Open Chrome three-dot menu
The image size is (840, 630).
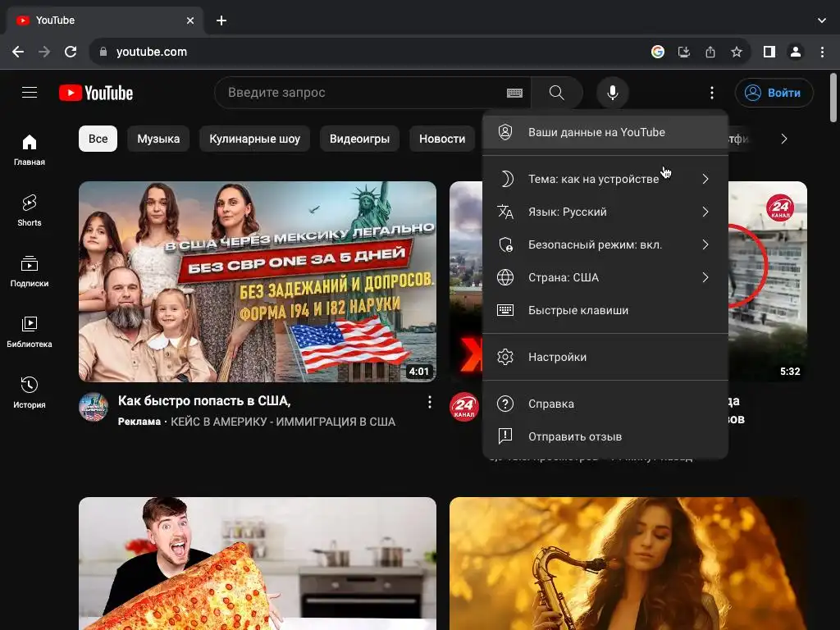[822, 52]
